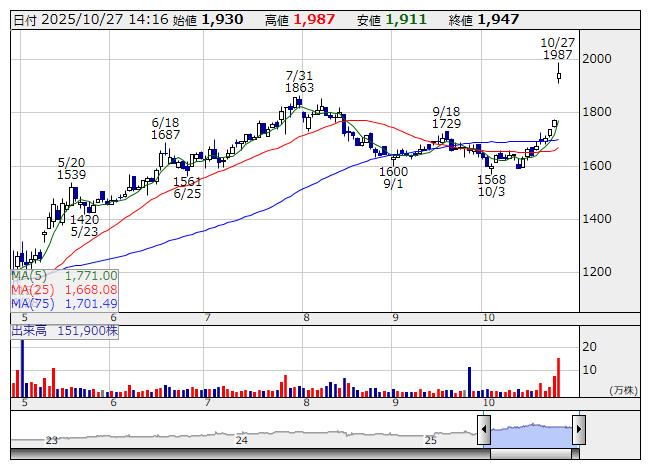Click the 1600 9/1 low label
653x470 pixels.
point(393,177)
